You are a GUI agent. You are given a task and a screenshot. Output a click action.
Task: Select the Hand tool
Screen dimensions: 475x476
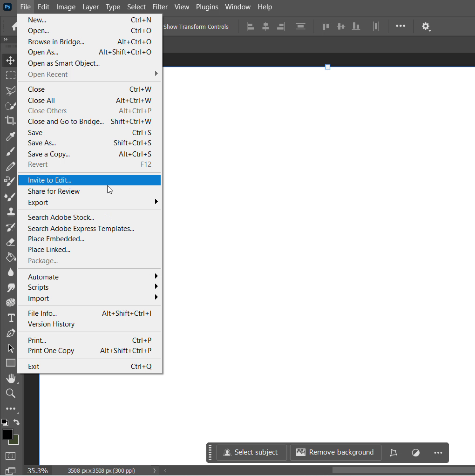(x=11, y=378)
